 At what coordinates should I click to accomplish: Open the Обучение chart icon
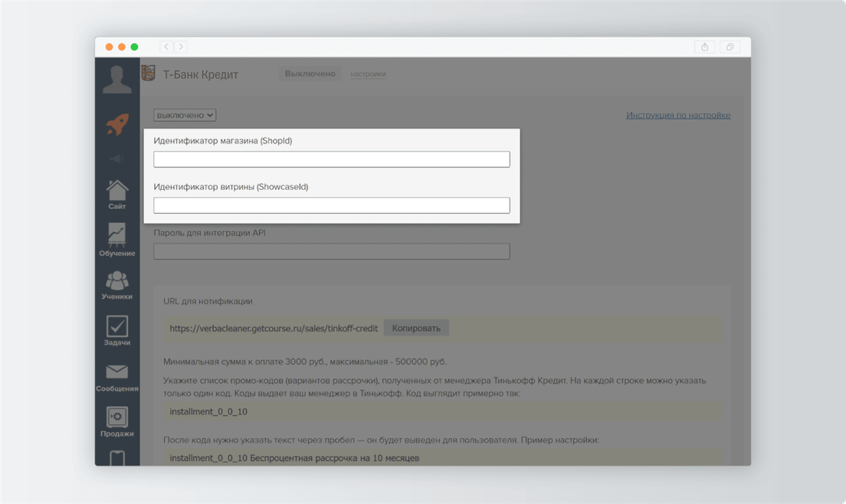[117, 234]
